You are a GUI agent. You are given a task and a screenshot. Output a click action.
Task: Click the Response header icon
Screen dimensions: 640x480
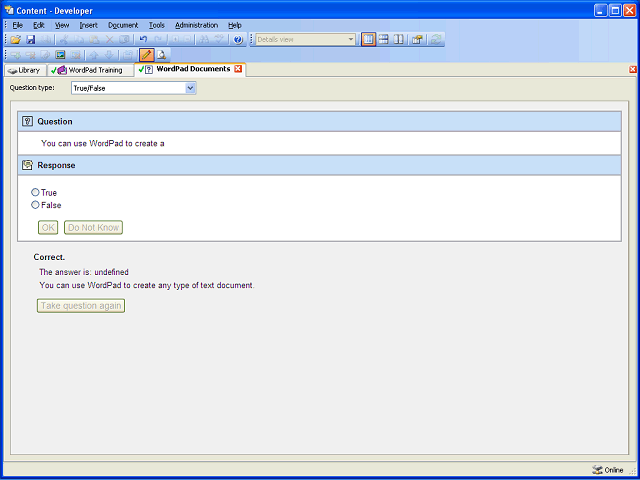pos(27,165)
